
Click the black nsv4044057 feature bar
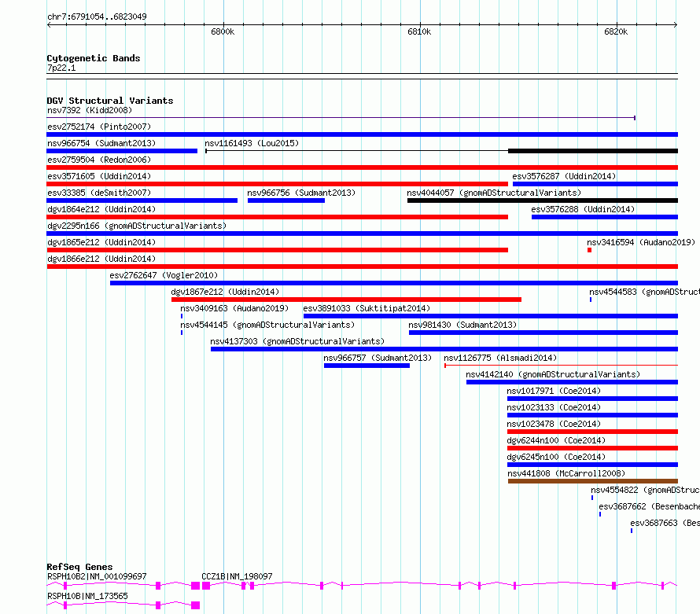click(x=543, y=200)
